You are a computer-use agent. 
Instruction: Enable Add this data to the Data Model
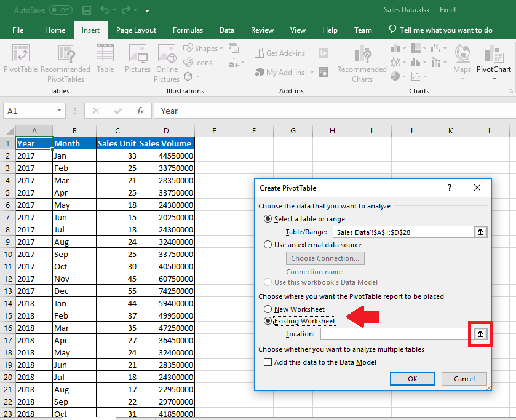click(268, 362)
